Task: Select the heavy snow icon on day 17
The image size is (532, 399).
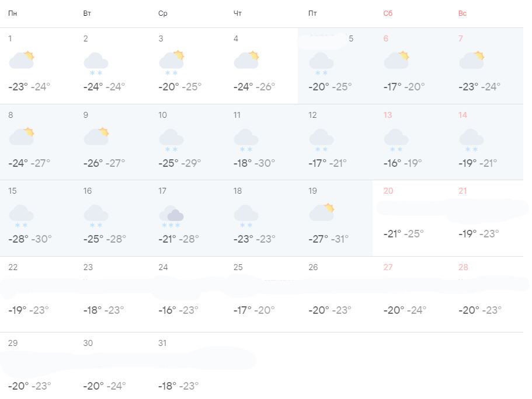Action: coord(171,216)
